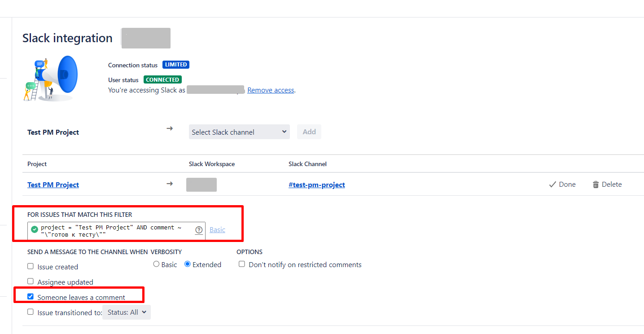Click the CONNECTED user status badge

click(x=162, y=80)
